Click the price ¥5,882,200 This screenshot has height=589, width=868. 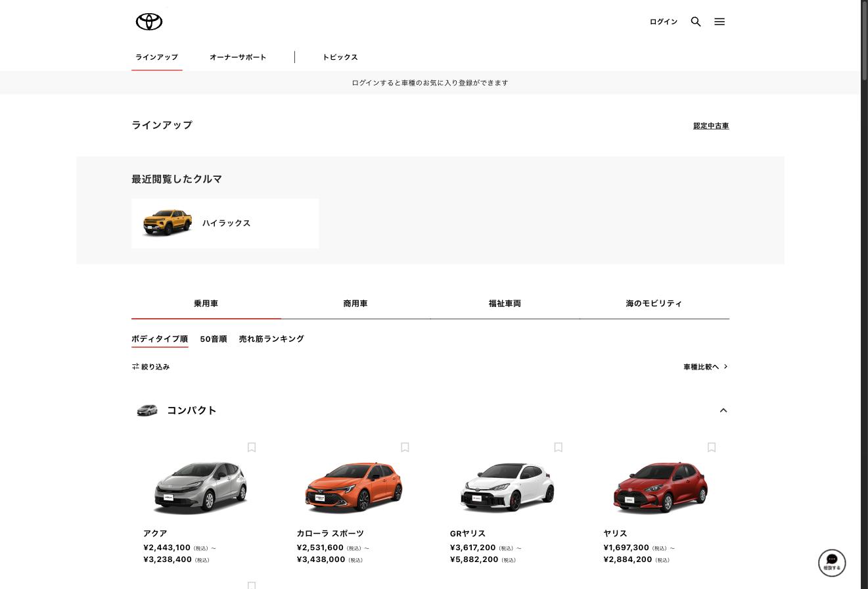pos(474,559)
